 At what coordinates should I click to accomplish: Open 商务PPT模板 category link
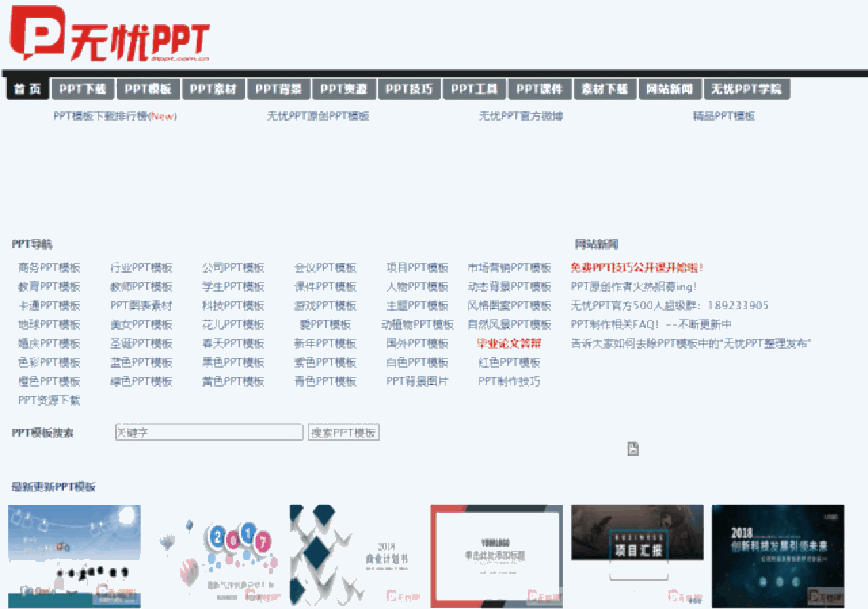50,268
